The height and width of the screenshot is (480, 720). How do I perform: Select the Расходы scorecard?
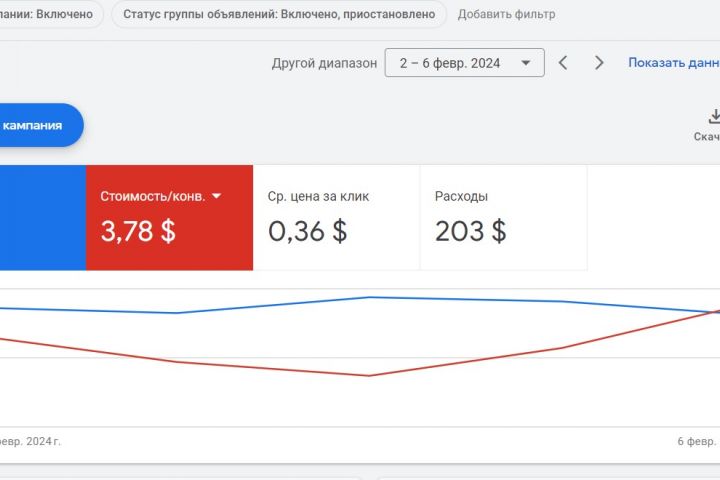[504, 218]
